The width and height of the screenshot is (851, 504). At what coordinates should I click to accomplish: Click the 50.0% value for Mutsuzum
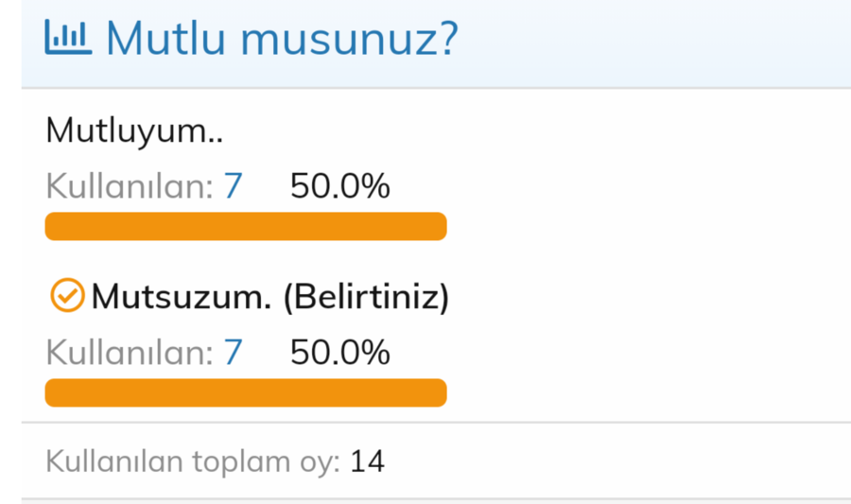tap(339, 353)
